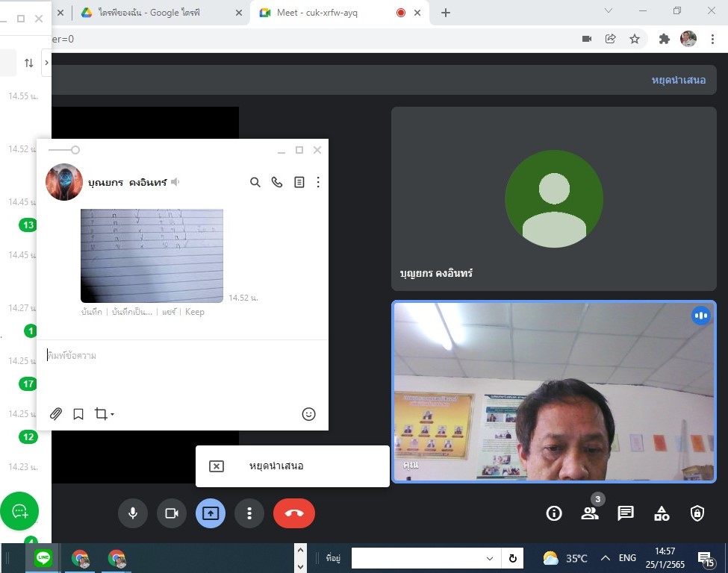Hang up the Meet call

coord(294,513)
